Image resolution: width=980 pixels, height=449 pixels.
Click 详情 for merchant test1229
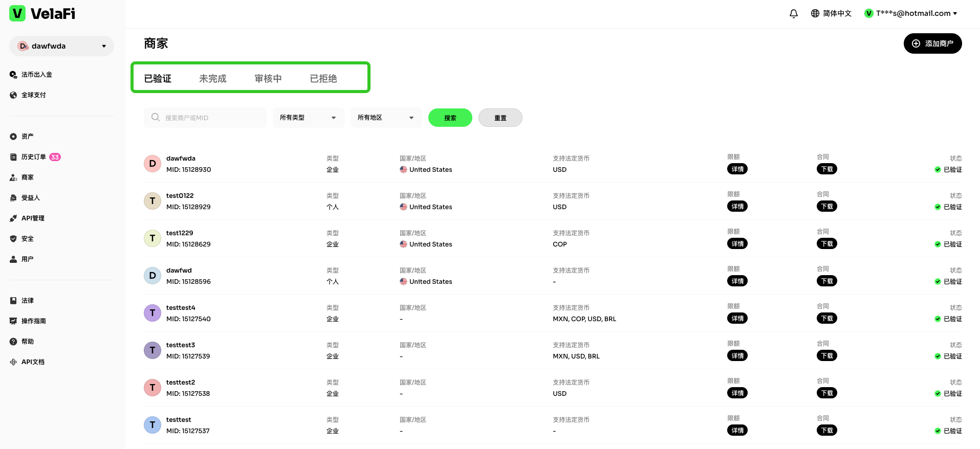pos(737,244)
